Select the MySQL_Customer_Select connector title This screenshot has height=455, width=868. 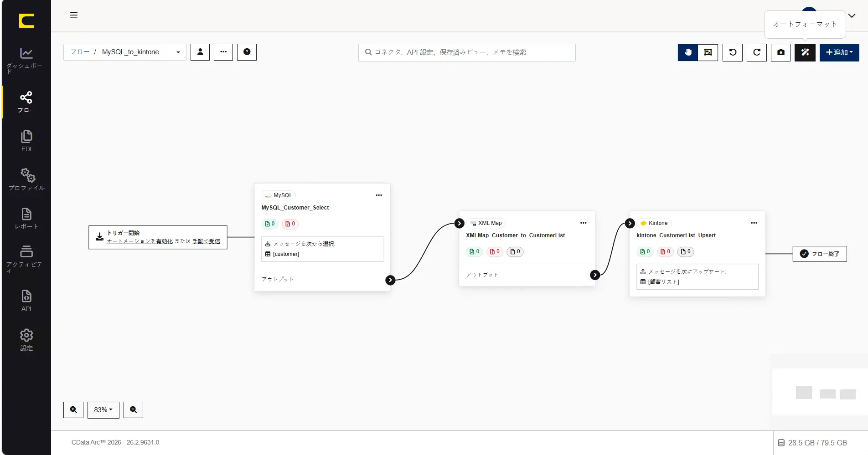click(295, 208)
